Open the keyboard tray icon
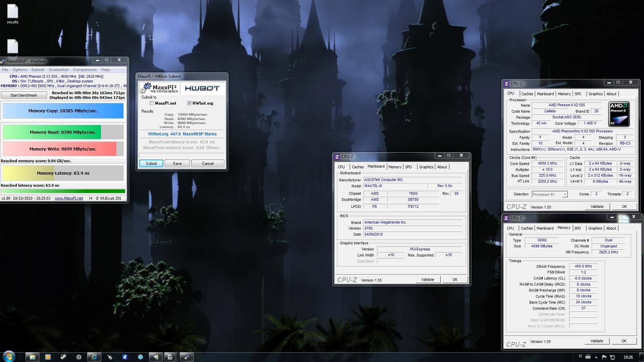The image size is (644, 362). [588, 357]
